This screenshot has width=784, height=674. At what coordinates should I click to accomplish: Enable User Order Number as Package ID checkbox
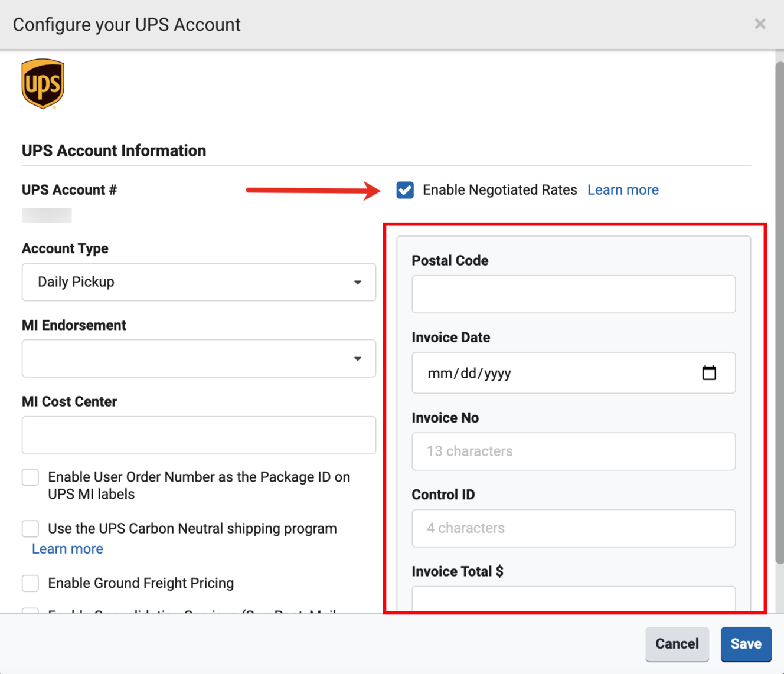click(30, 477)
